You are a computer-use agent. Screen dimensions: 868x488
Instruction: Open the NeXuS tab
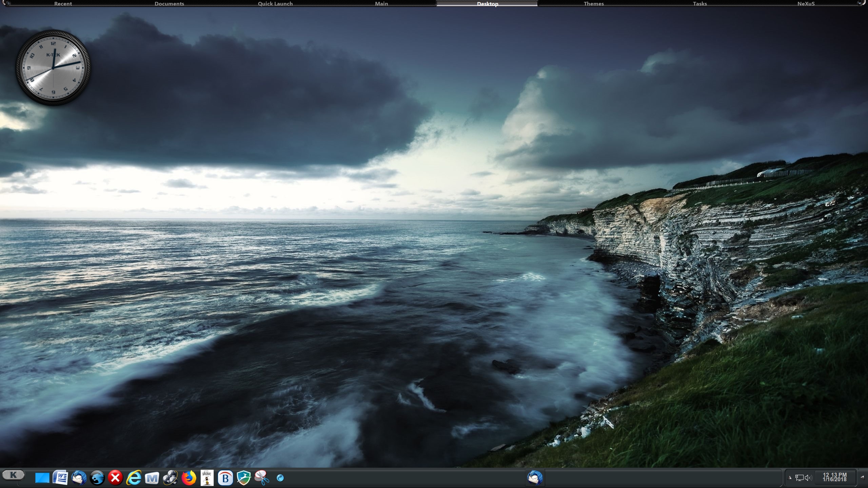(806, 4)
